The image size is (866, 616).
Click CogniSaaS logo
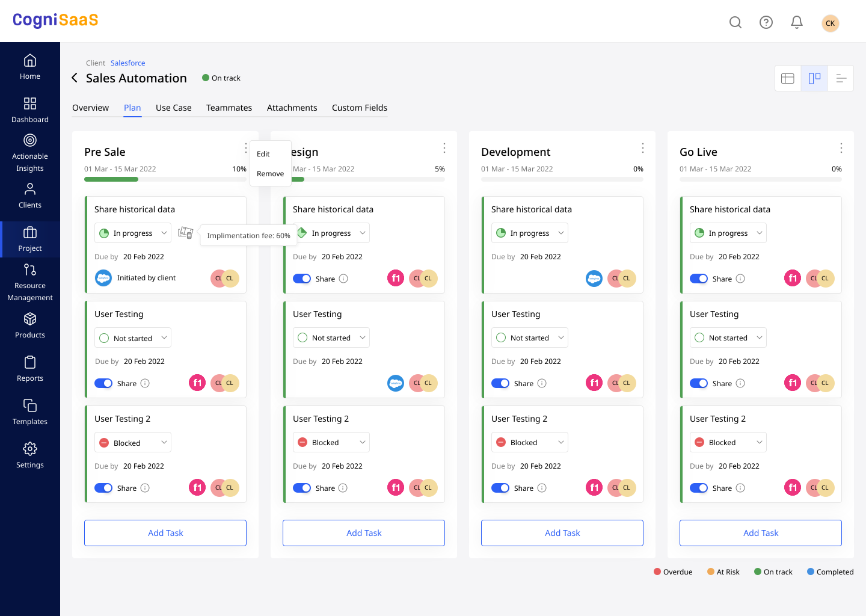point(55,20)
